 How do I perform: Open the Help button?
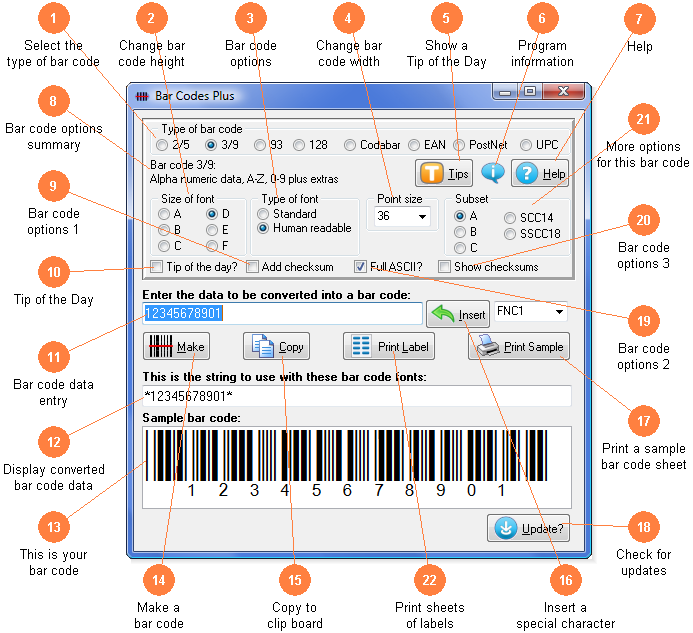[540, 173]
